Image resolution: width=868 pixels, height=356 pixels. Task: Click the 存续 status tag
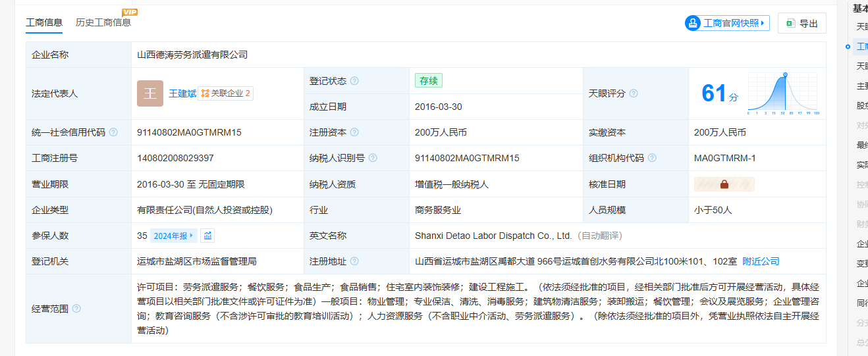pyautogui.click(x=428, y=81)
